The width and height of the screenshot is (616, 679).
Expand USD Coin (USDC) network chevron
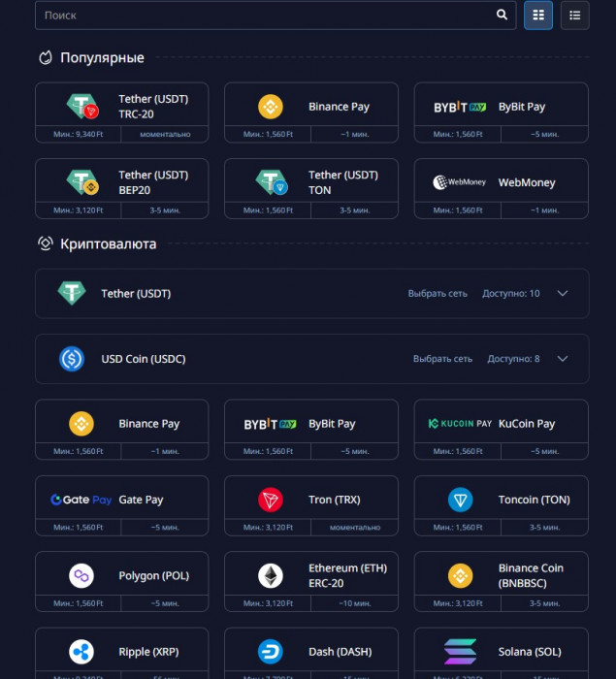click(x=563, y=359)
